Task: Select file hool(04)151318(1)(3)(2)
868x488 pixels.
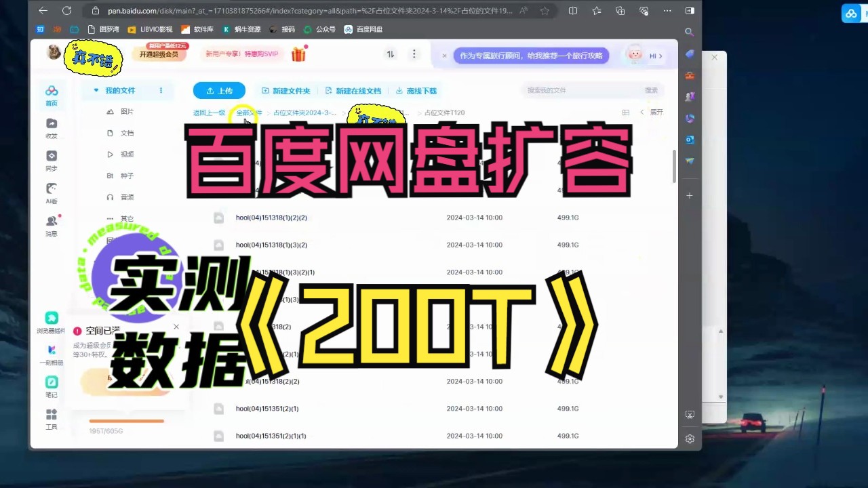Action: pos(271,245)
